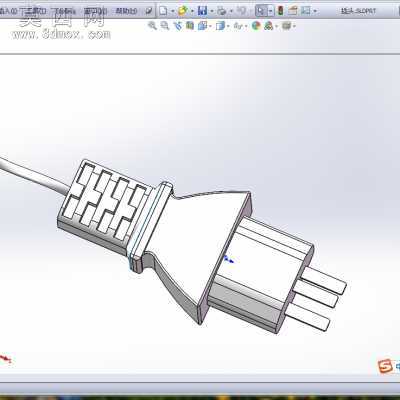Click the Previous View icon
400x400 pixels.
click(x=178, y=26)
